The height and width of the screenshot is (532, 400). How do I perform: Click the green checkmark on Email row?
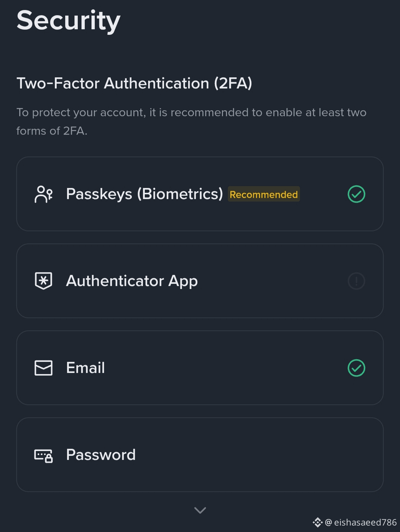(356, 368)
